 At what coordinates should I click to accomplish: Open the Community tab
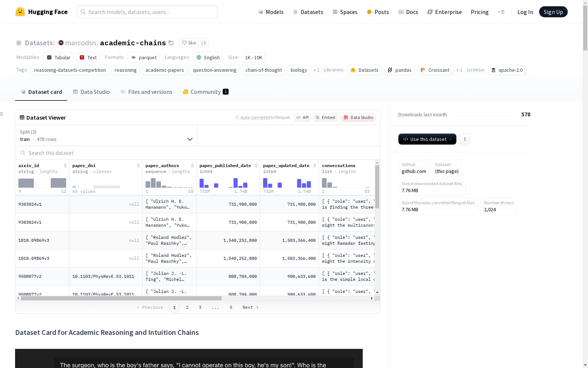coord(205,92)
